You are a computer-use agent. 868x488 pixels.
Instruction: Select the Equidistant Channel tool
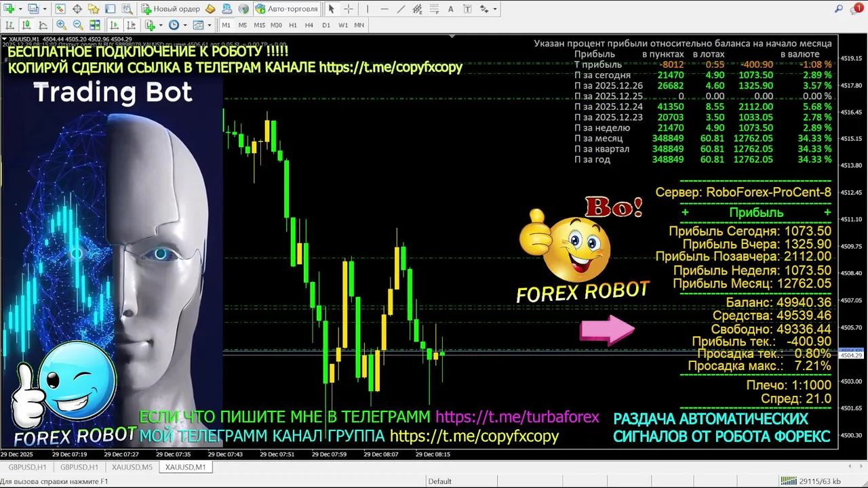click(418, 9)
